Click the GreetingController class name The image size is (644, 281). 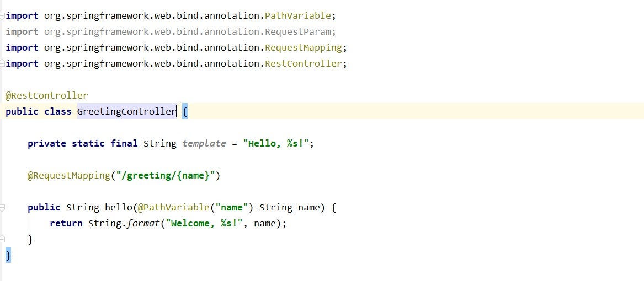click(126, 111)
